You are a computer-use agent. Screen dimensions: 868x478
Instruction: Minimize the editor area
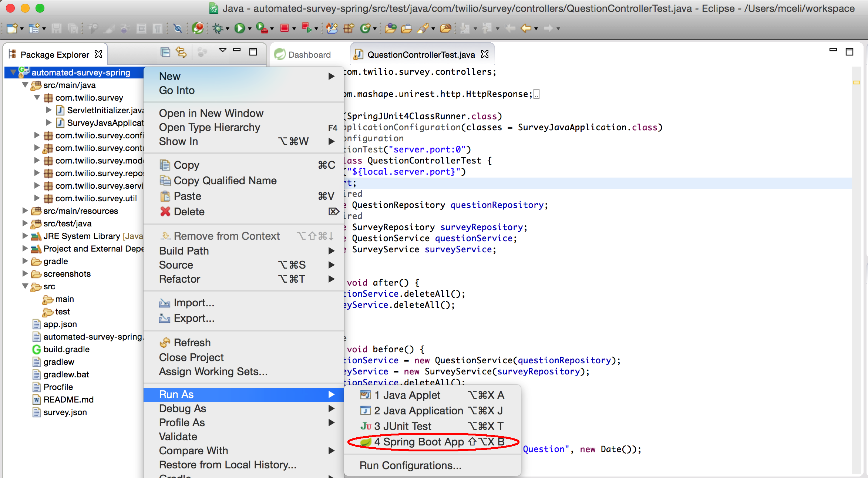click(833, 50)
